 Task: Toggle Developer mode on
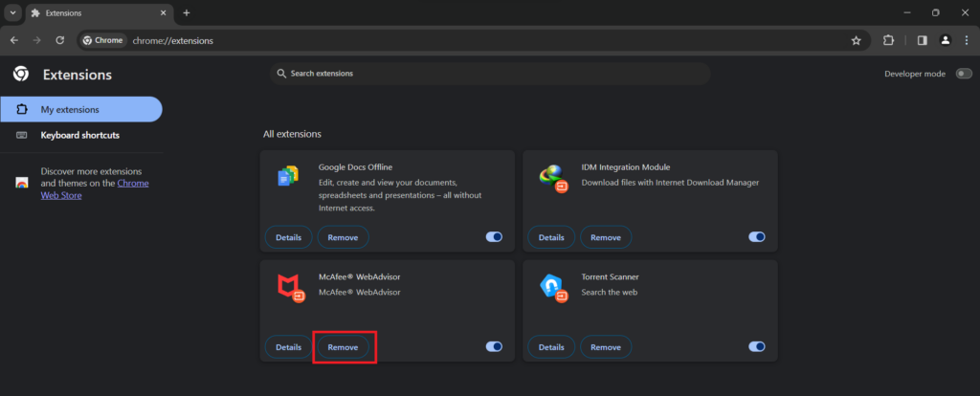point(963,74)
